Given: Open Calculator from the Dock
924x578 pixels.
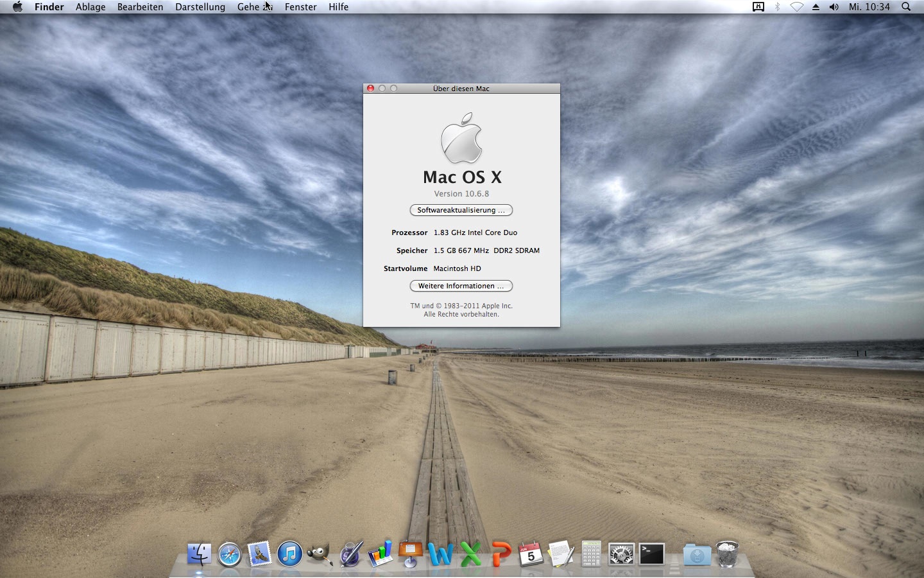Looking at the screenshot, I should coord(591,554).
